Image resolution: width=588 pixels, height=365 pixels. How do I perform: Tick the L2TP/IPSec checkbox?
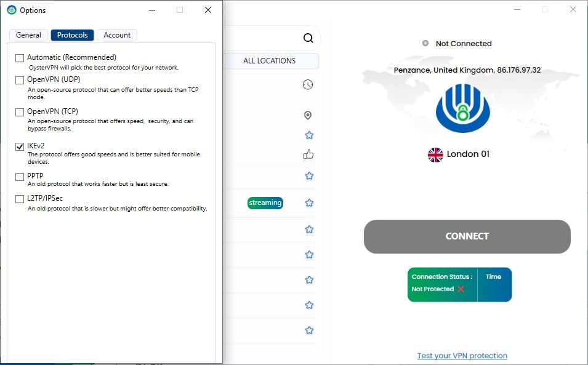[20, 199]
